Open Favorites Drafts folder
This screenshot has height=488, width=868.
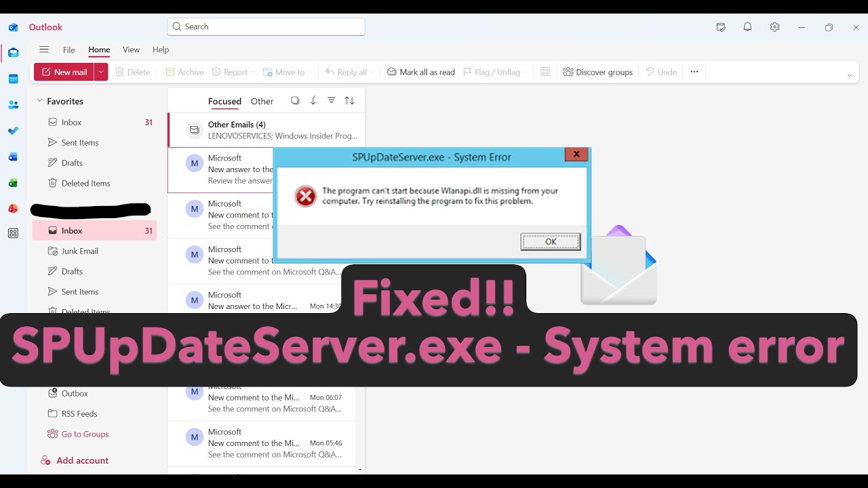pos(95,163)
